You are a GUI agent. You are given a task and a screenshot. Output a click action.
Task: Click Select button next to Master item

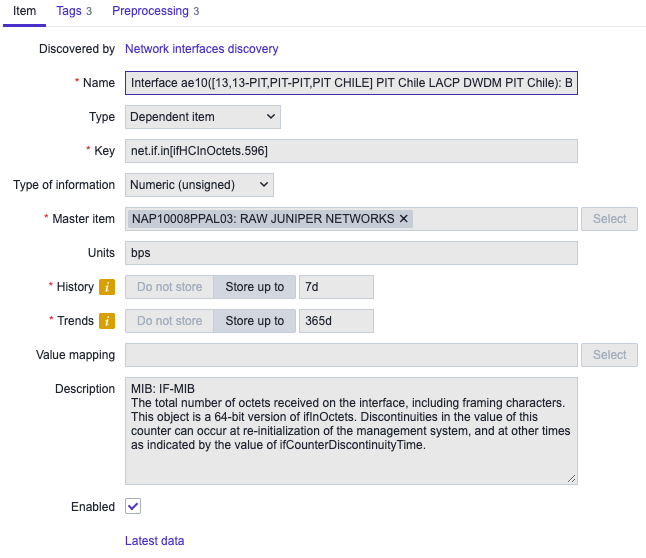click(x=609, y=219)
